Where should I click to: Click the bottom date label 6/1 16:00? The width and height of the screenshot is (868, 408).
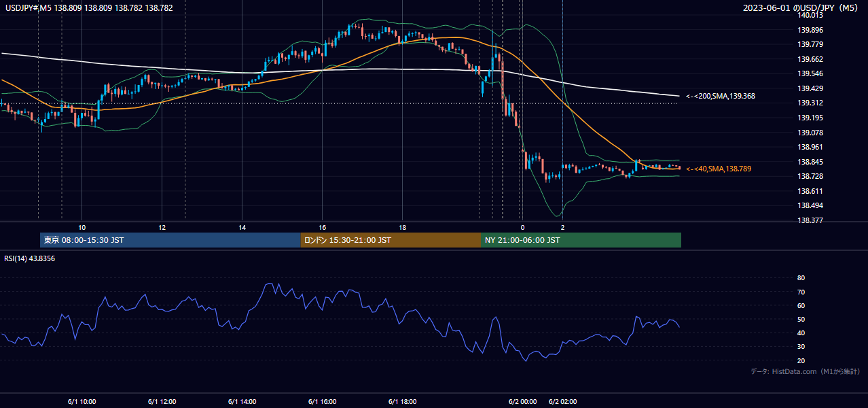(x=322, y=401)
